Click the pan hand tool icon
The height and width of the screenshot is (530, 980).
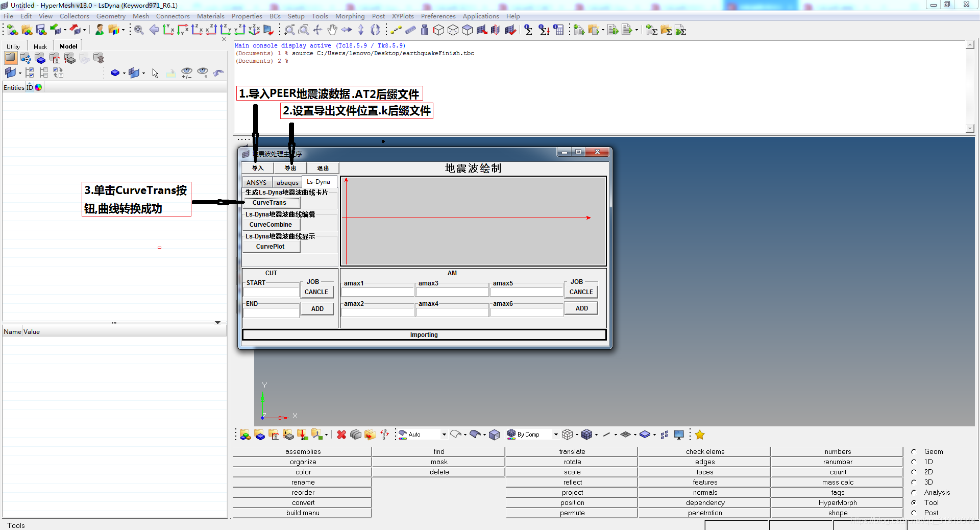[332, 30]
